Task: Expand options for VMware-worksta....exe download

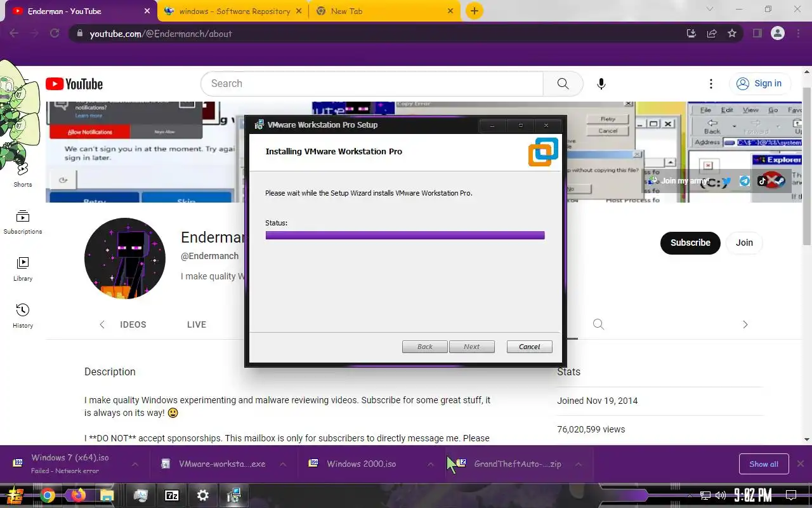Action: coord(283,464)
